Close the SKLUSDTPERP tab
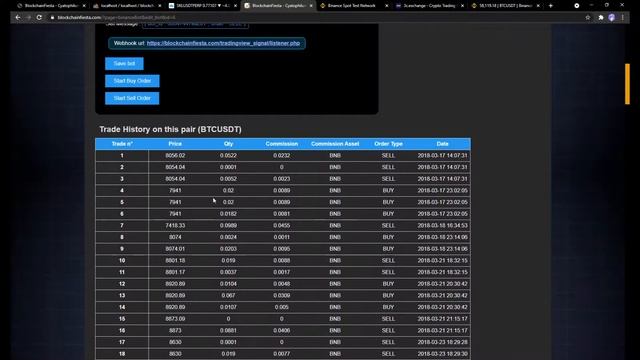Viewport: 640px width, 360px height. pyautogui.click(x=235, y=6)
